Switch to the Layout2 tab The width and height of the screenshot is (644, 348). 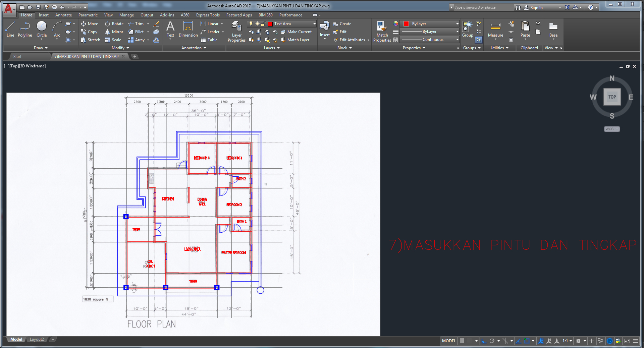[37, 339]
